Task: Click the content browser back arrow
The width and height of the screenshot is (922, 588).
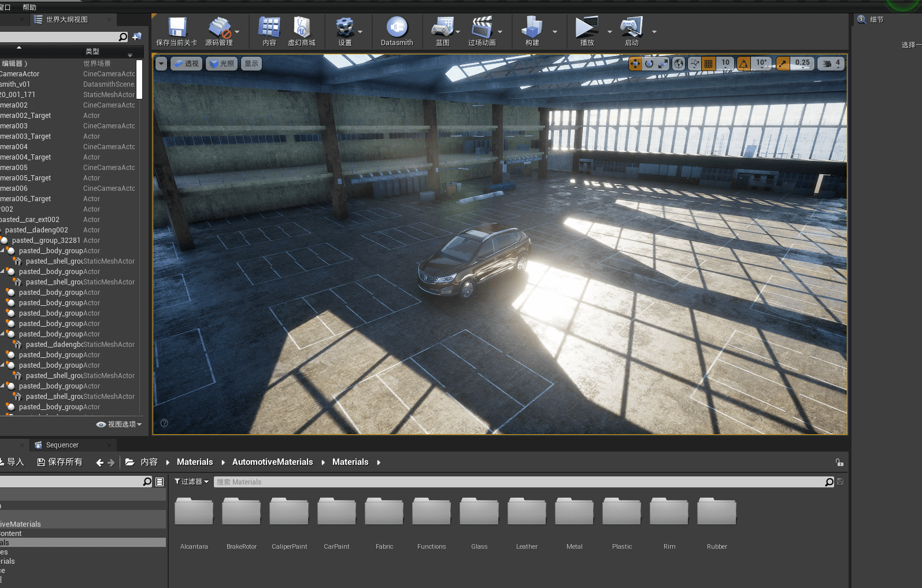Action: tap(100, 463)
